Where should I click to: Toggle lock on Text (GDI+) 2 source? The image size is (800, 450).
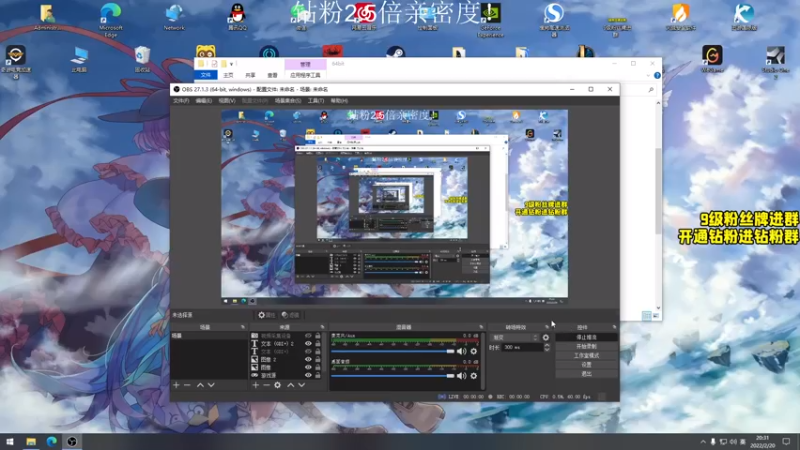click(x=318, y=344)
